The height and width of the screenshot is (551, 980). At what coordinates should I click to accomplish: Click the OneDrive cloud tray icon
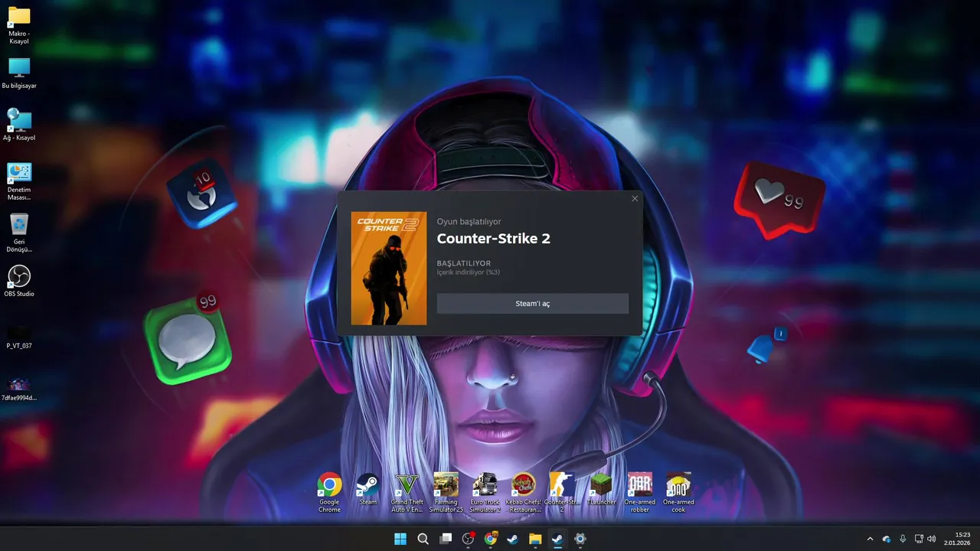(887, 539)
